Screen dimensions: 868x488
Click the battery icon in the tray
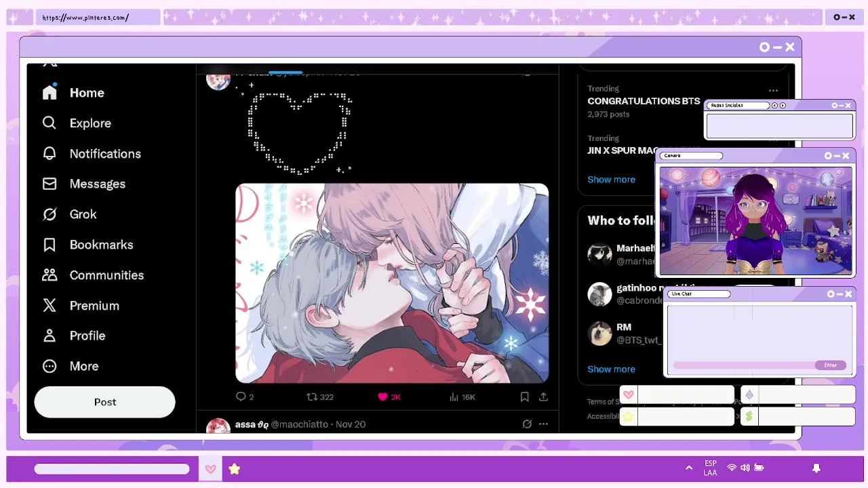click(759, 468)
